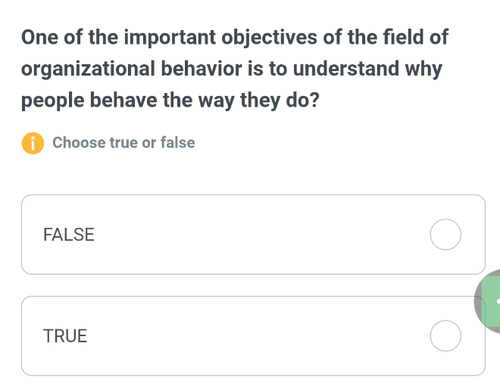Select the TRUE radio circle
This screenshot has height=383, width=500.
(x=445, y=336)
